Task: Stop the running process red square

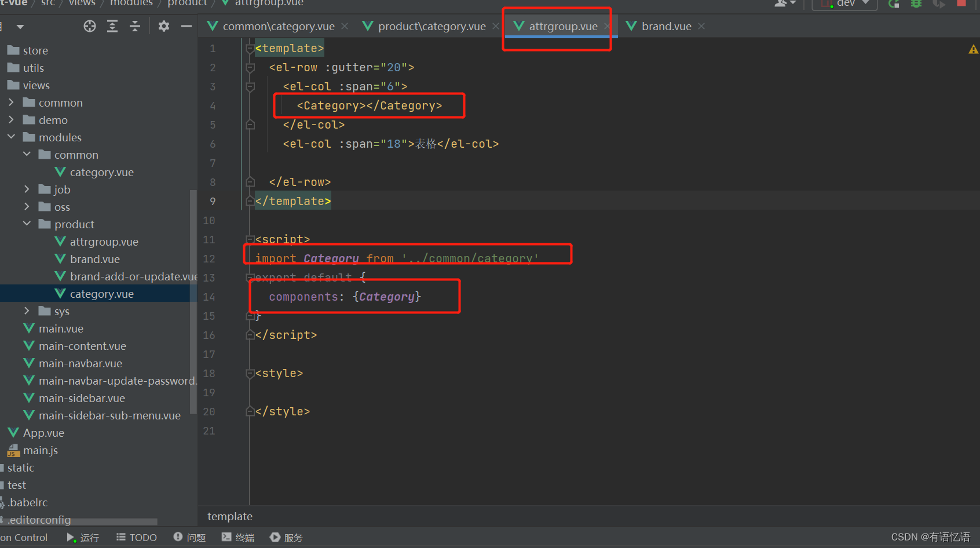Action: click(x=961, y=3)
